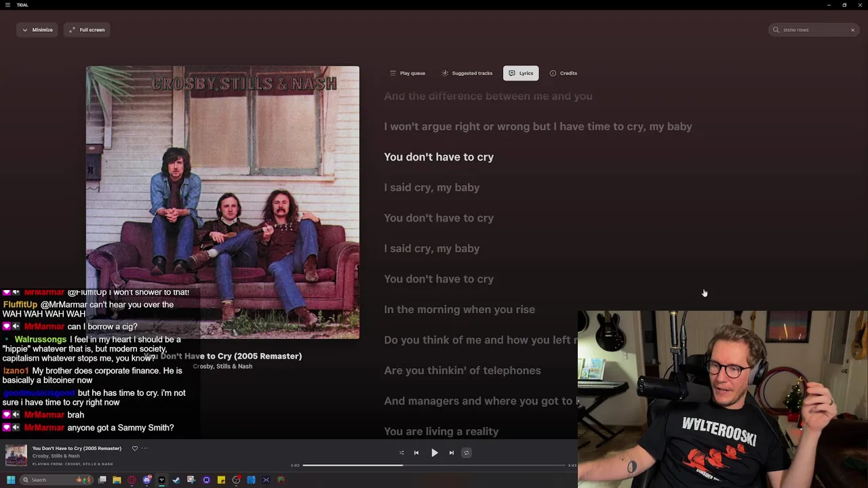Resume the song with the play button

click(435, 453)
